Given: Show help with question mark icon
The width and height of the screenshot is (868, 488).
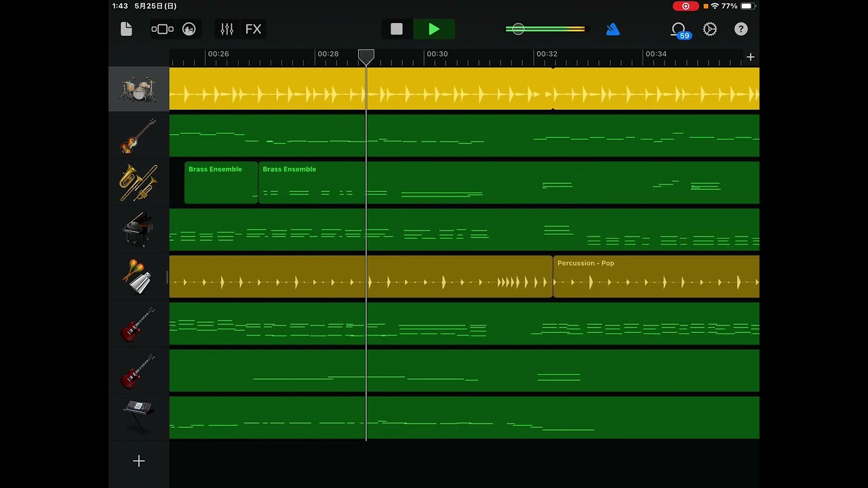Looking at the screenshot, I should coord(741,29).
